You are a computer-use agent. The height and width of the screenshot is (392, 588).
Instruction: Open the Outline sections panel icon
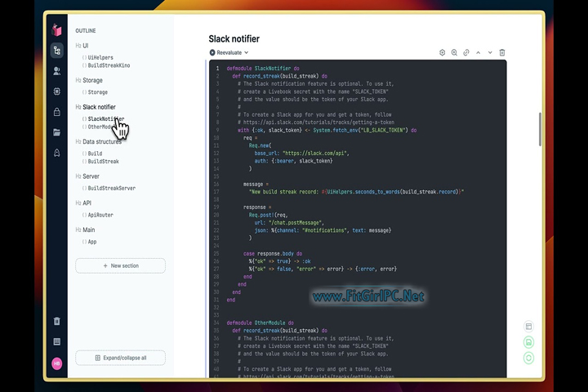pos(56,51)
